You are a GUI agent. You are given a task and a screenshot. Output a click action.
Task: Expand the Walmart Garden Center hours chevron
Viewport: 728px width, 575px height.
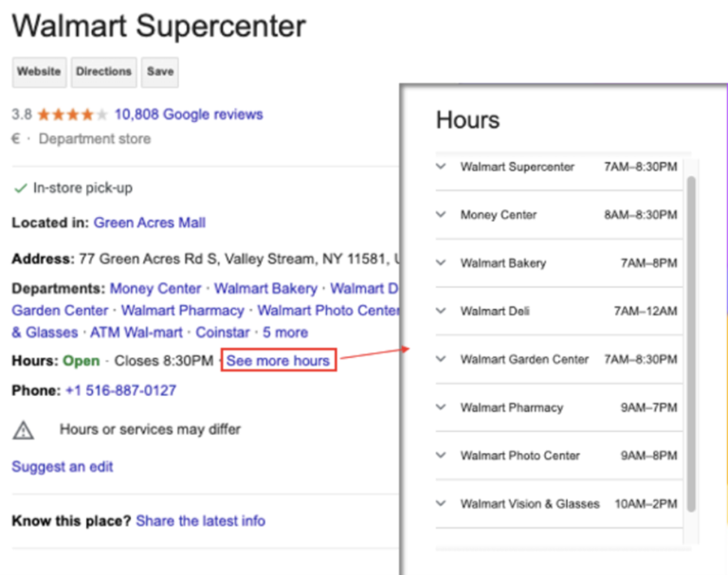(x=441, y=359)
